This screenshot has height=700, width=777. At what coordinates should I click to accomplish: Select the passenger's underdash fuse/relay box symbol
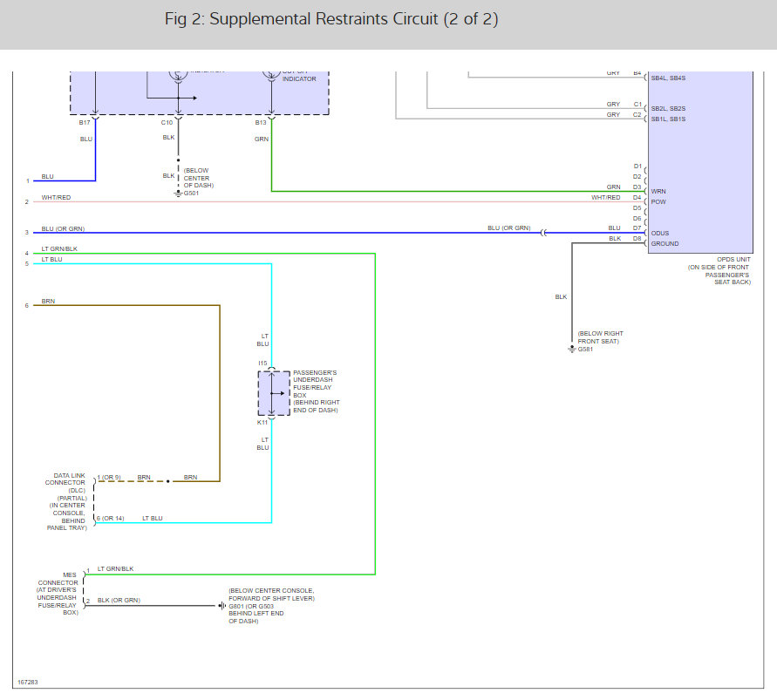click(x=274, y=393)
